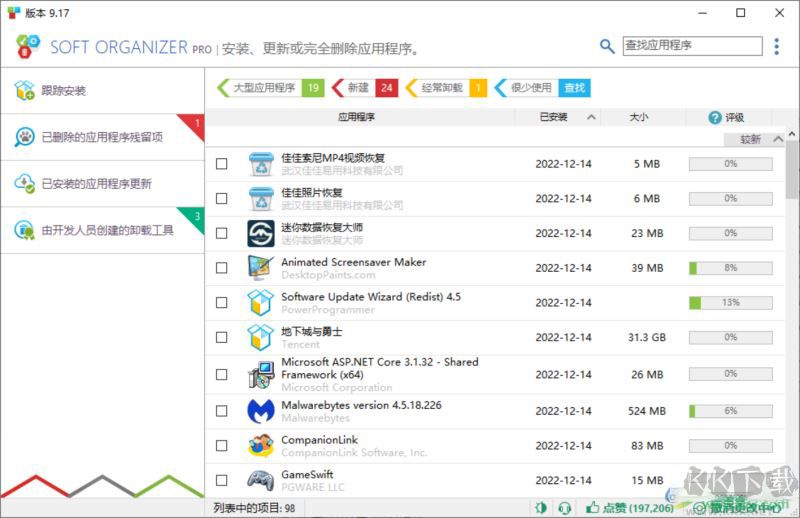Click the Malwarebytes application icon
800x518 pixels.
pos(261,410)
